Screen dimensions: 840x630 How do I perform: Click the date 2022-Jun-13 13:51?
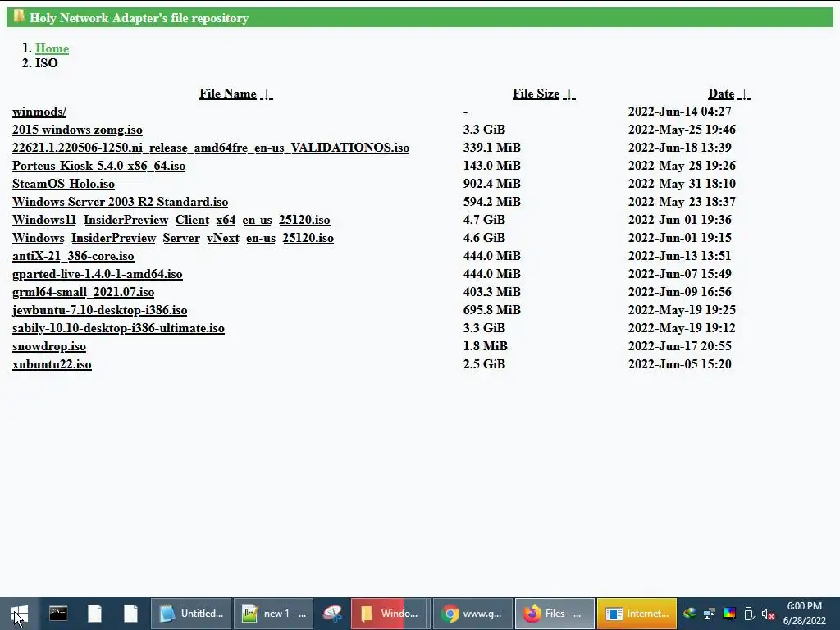[679, 256]
